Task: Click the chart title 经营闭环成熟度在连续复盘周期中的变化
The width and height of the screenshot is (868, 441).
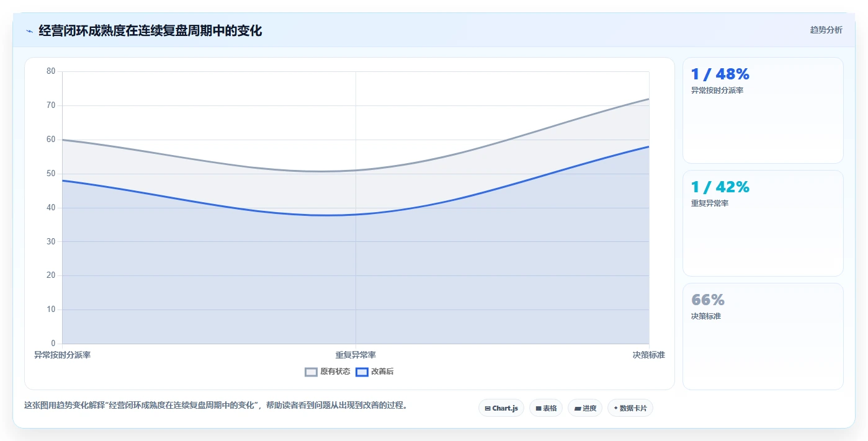Action: [150, 30]
